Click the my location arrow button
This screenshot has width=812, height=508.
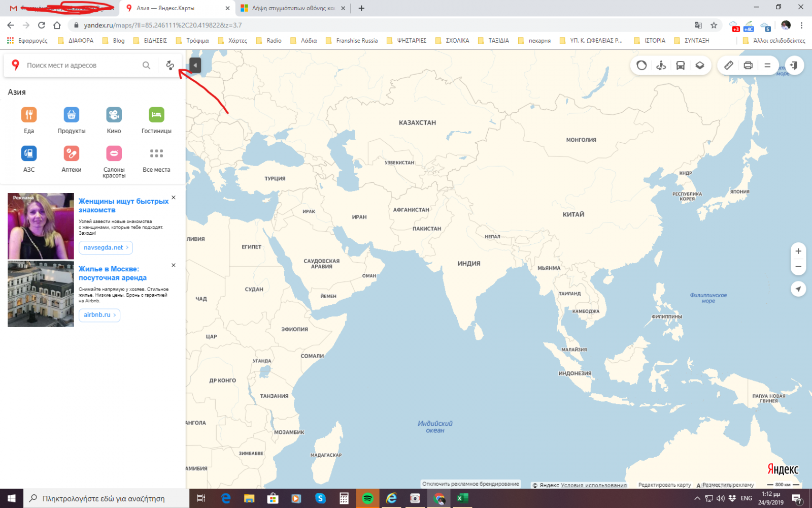click(798, 289)
